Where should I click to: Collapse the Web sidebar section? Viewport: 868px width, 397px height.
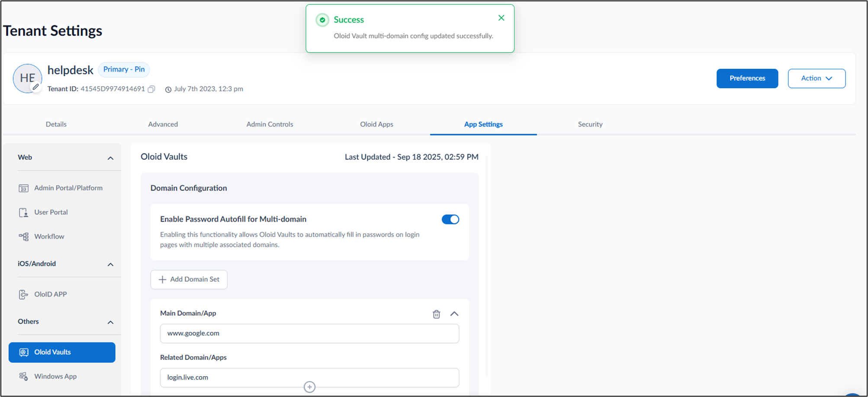(110, 158)
